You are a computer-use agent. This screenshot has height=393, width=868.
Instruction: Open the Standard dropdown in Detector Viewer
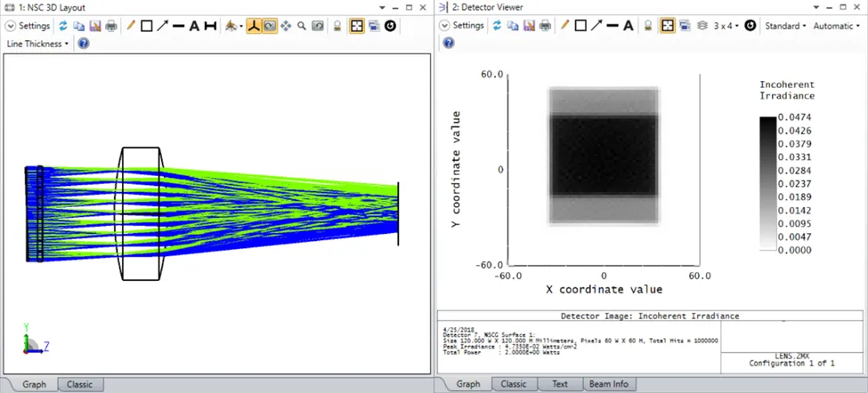(785, 26)
